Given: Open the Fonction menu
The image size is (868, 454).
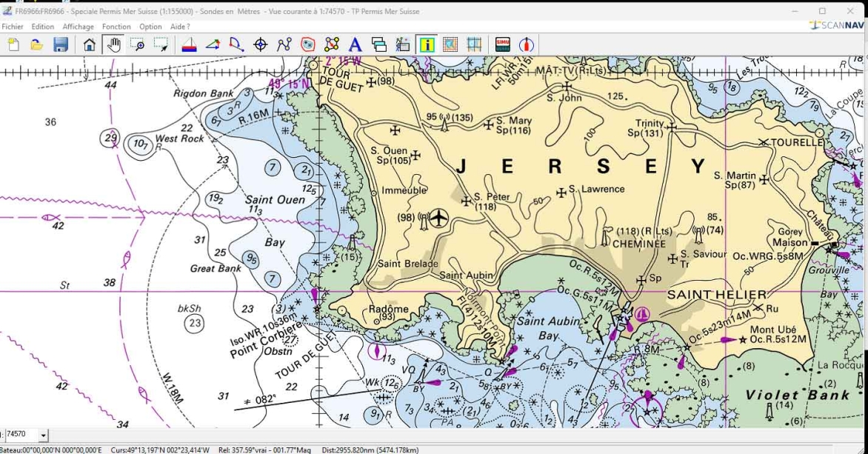Looking at the screenshot, I should coord(116,27).
